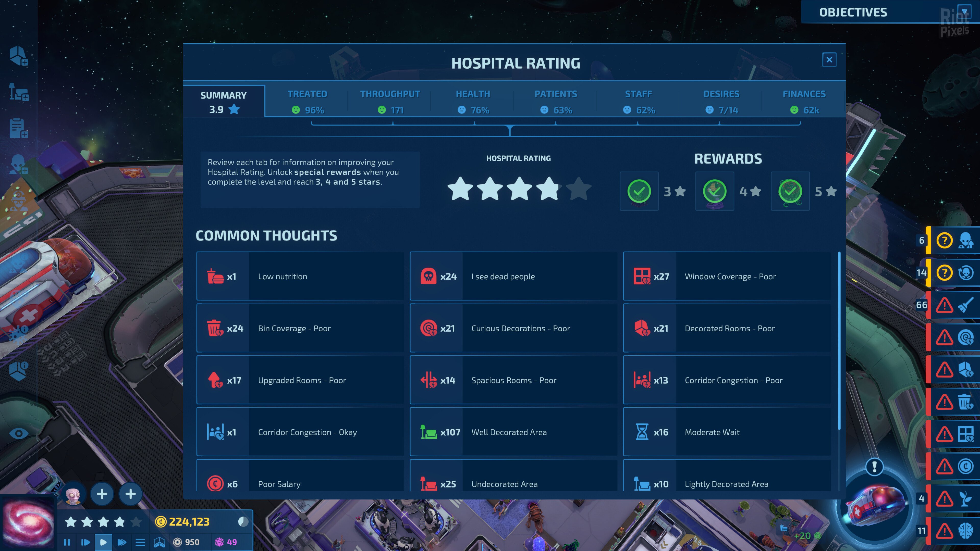The image size is (980, 551).
Task: Open the hamburger menu near playback controls
Action: click(x=141, y=543)
